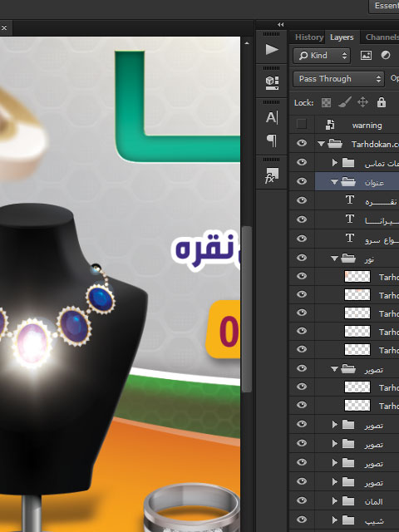Show the hidden warning layer

301,124
